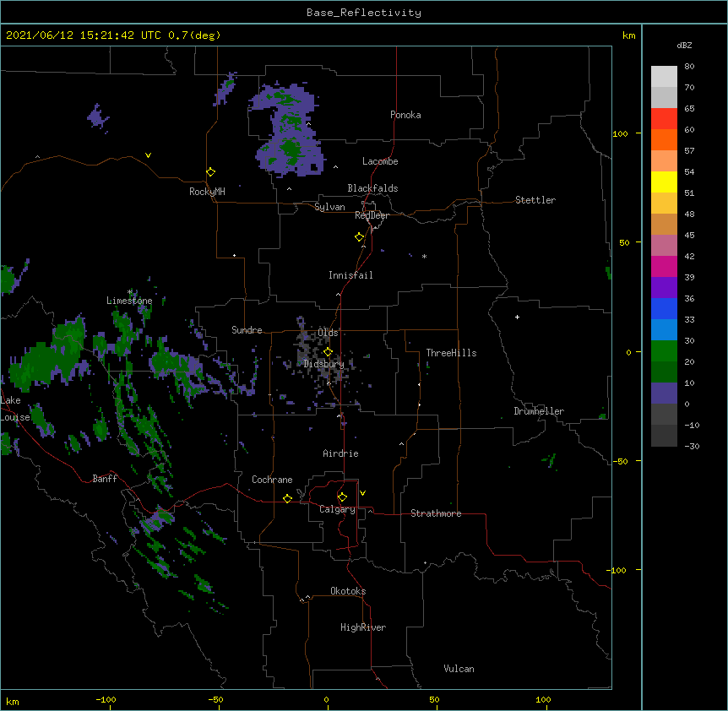Image resolution: width=728 pixels, height=711 pixels.
Task: Select the Okotoks label
Action: click(348, 591)
